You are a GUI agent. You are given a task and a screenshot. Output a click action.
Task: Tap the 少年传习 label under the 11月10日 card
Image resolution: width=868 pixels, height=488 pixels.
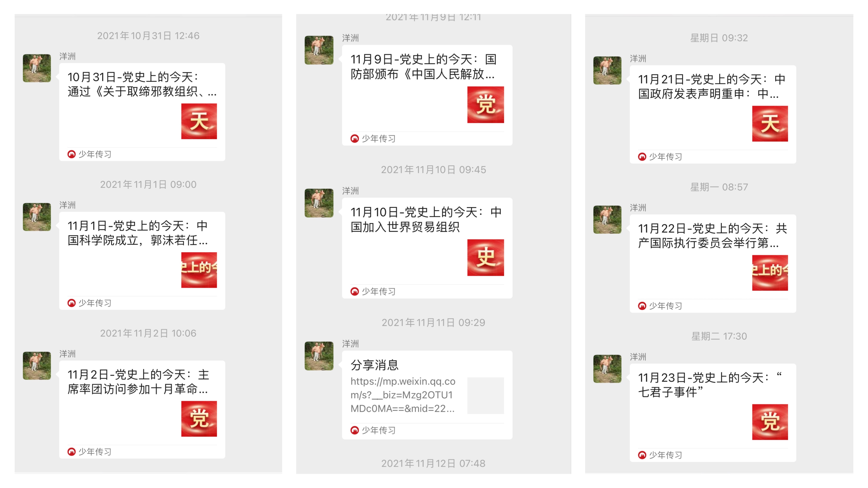[378, 291]
